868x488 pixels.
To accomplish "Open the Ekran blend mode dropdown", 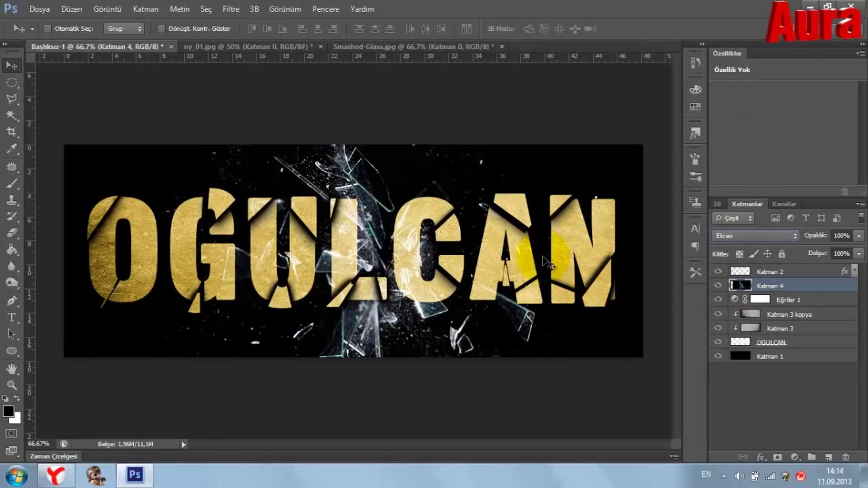I will click(755, 235).
